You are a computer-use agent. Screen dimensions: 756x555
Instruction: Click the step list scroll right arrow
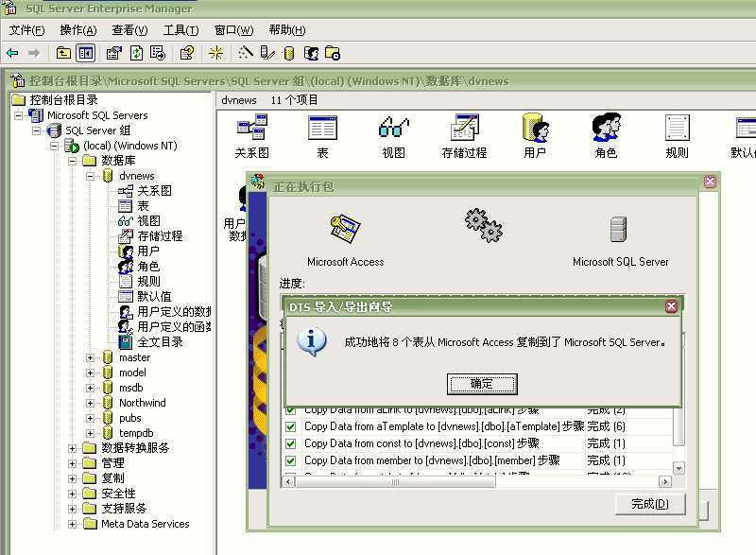(x=665, y=481)
